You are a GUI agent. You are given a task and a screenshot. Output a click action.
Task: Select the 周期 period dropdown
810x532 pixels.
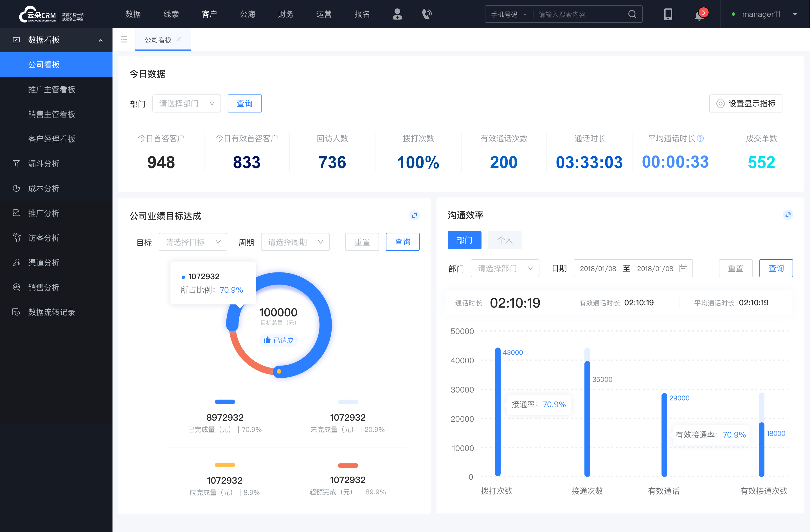295,242
